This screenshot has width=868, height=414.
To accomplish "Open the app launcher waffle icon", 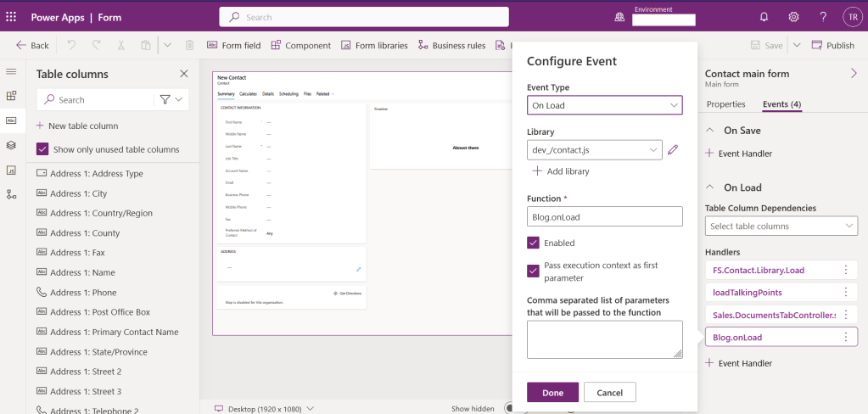I will coord(11,17).
